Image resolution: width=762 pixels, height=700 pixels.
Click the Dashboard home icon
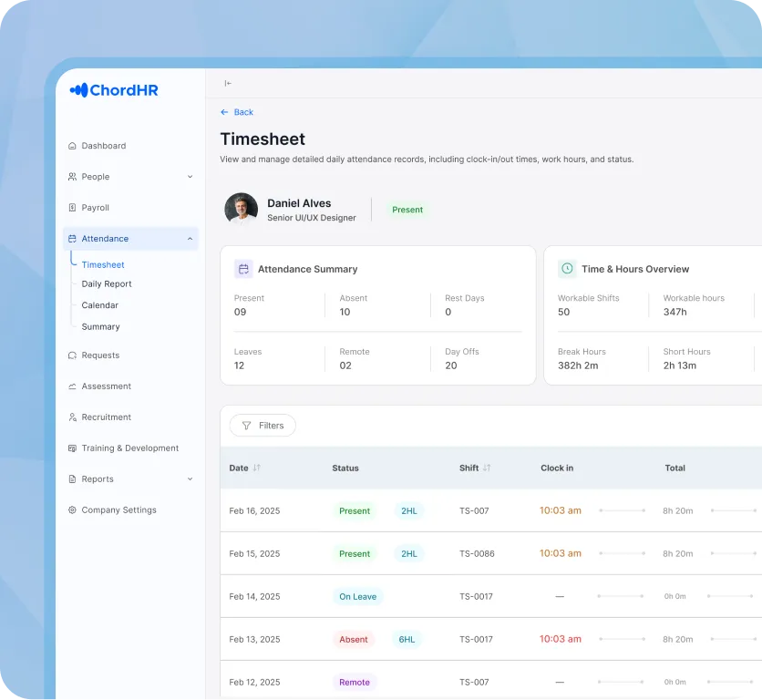pyautogui.click(x=72, y=146)
